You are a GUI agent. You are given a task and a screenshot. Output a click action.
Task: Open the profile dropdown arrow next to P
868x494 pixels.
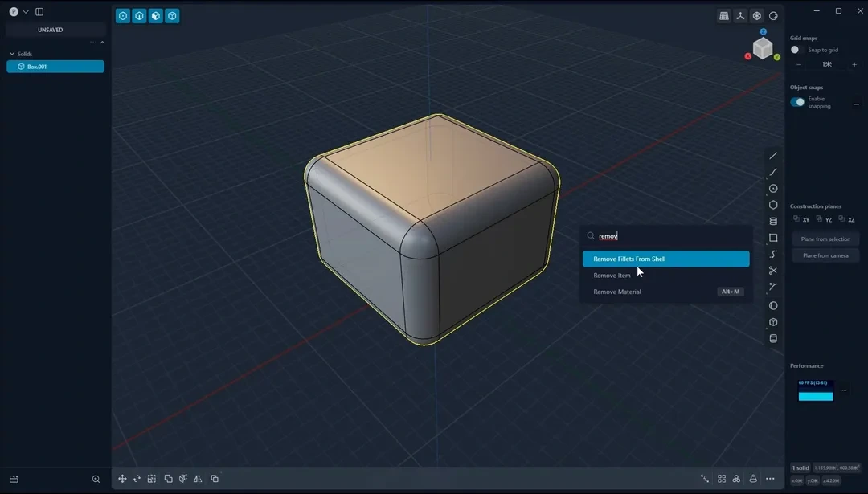[x=26, y=12]
